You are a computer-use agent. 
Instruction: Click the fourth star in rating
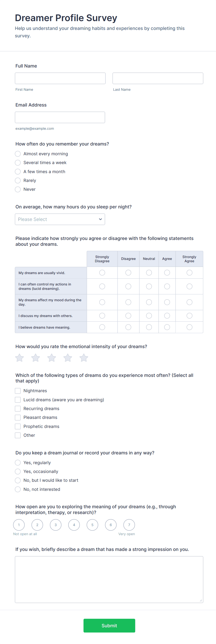click(68, 358)
